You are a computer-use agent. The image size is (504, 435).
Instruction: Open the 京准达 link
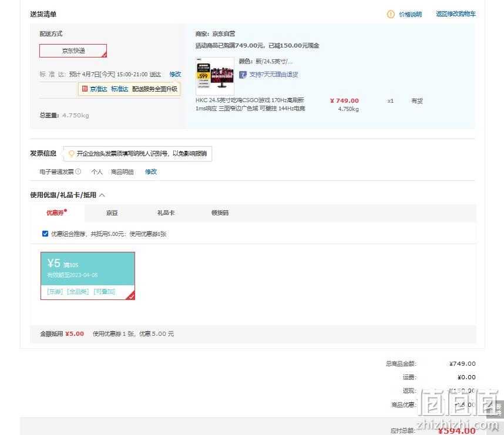point(98,89)
